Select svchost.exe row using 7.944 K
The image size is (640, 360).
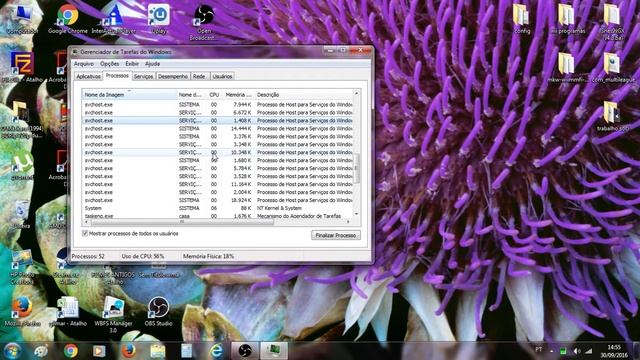click(217, 104)
